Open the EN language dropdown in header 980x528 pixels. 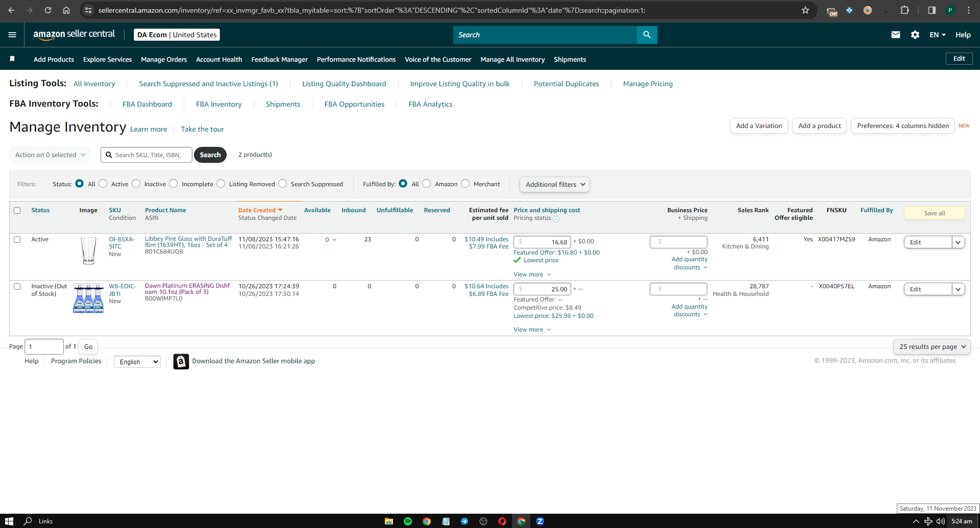tap(938, 35)
